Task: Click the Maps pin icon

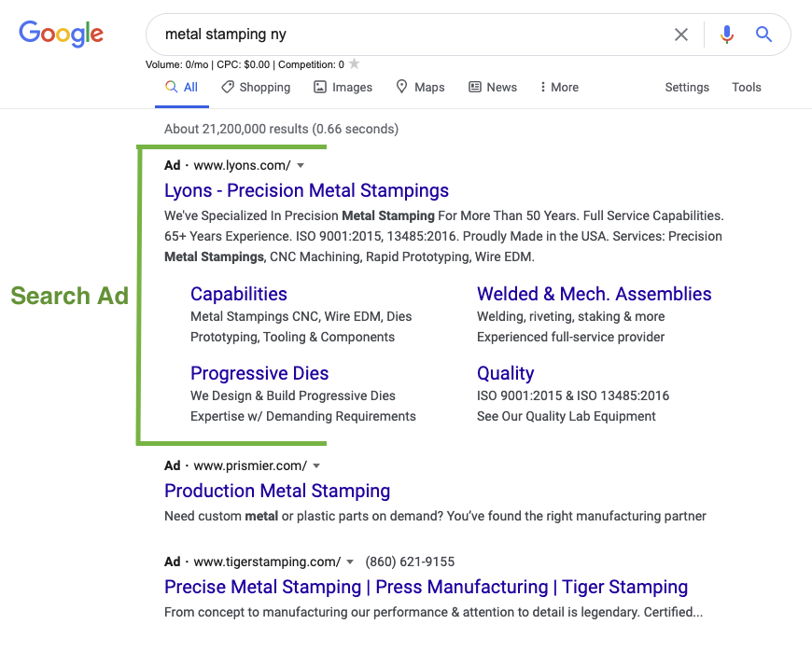Action: [399, 87]
